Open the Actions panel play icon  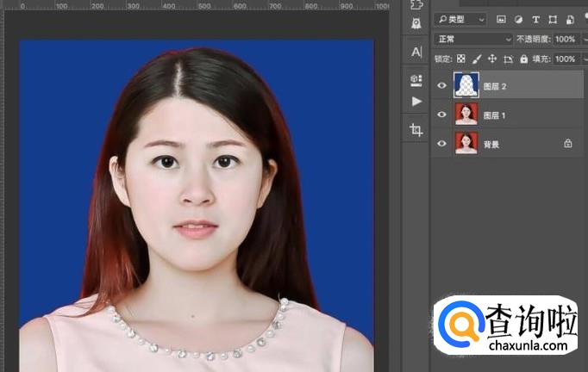416,101
